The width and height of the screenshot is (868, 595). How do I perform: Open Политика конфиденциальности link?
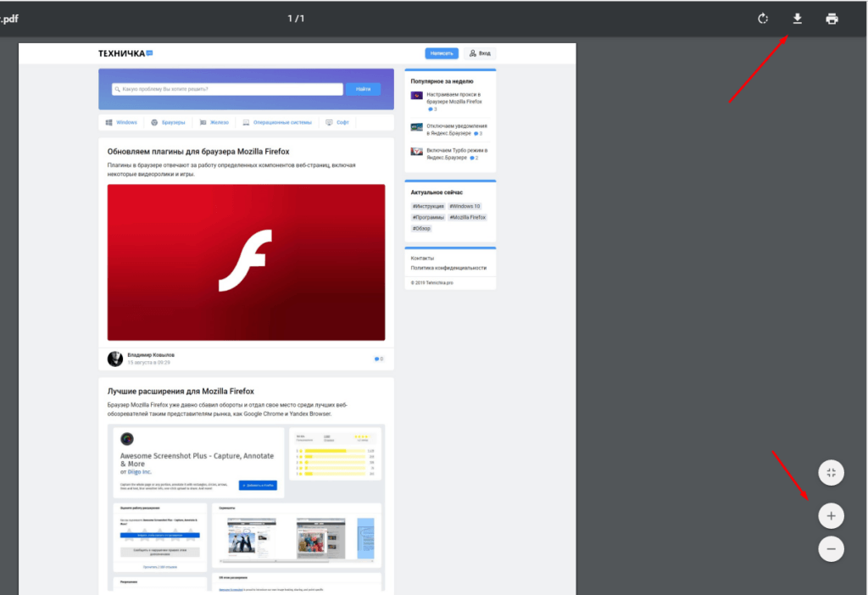click(x=448, y=268)
